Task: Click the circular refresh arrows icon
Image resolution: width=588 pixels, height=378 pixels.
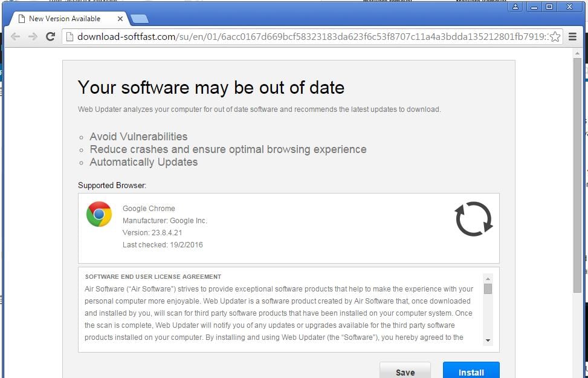Action: [x=474, y=219]
